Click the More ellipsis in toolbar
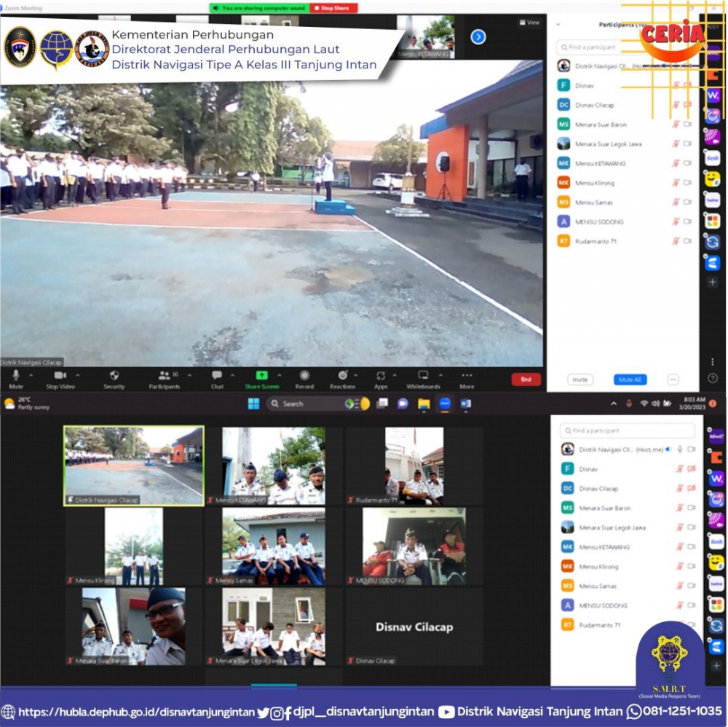The image size is (728, 727). [467, 379]
